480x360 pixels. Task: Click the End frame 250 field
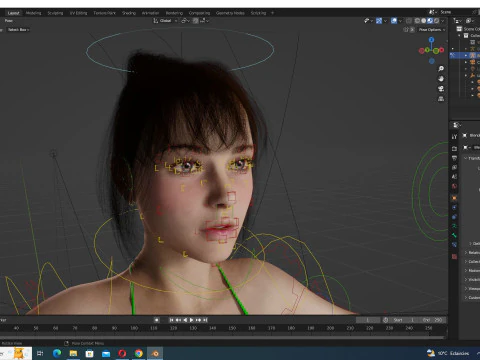point(433,320)
